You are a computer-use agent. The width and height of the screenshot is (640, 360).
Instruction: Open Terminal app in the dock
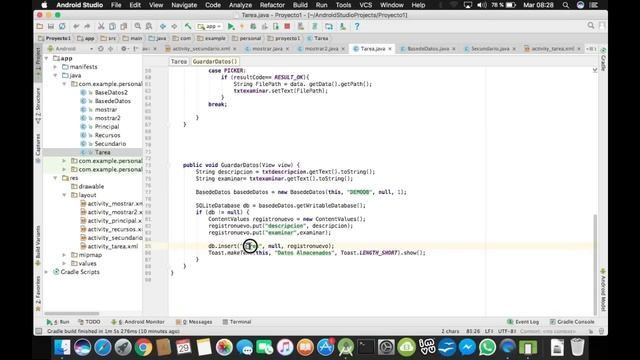pos(366,348)
